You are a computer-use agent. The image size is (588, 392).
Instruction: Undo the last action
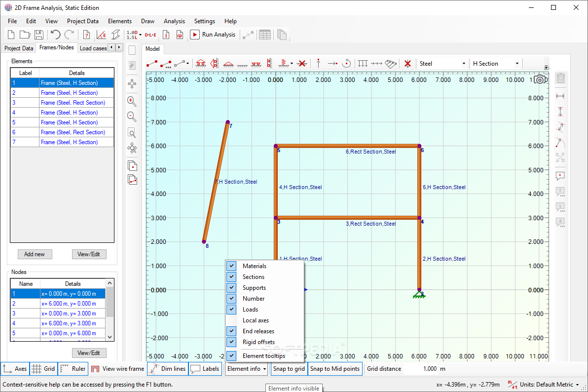pos(56,35)
